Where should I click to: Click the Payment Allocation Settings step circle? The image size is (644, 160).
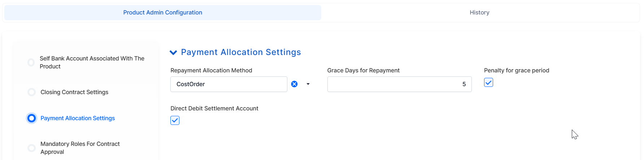(32, 118)
